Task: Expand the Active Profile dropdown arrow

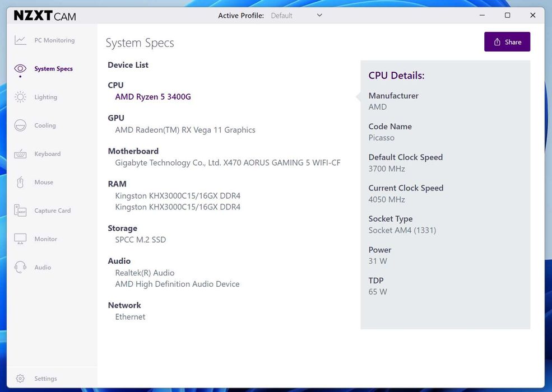Action: tap(319, 15)
